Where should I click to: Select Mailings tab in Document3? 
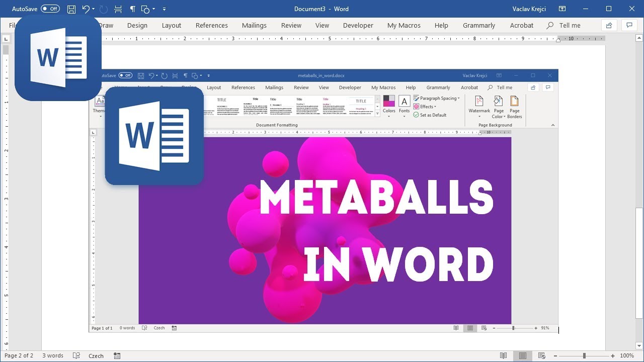tap(255, 25)
